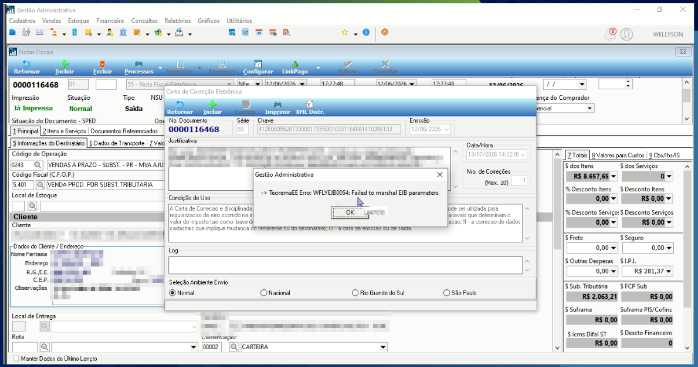Open the $ dos Itens value dropdown
Viewport: 698px width, 367px height.
(x=613, y=177)
